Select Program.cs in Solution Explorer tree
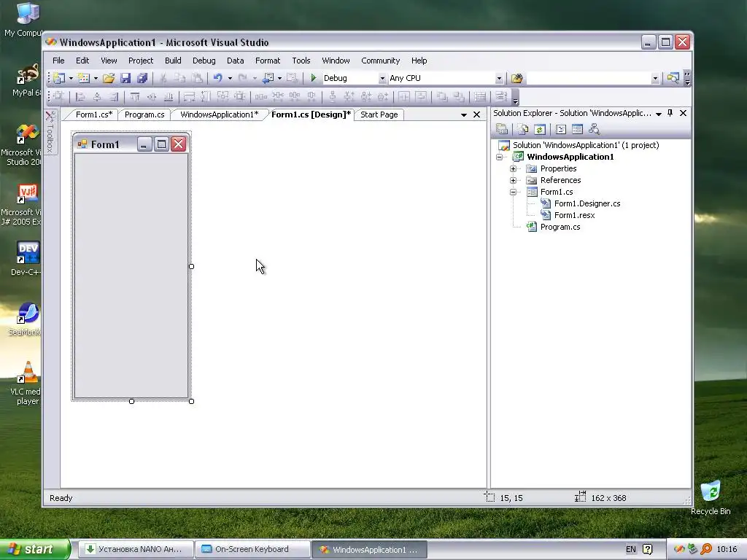This screenshot has width=747, height=560. [x=560, y=227]
